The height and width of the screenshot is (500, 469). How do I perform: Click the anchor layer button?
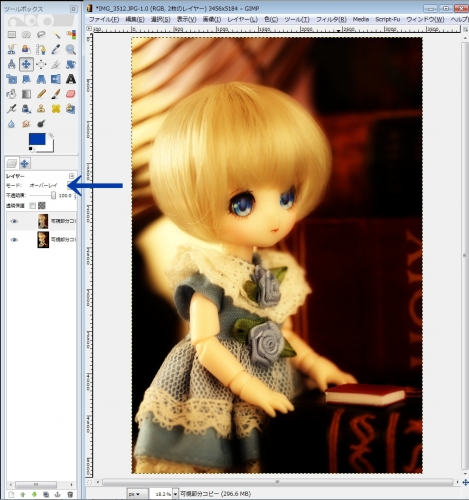57,494
